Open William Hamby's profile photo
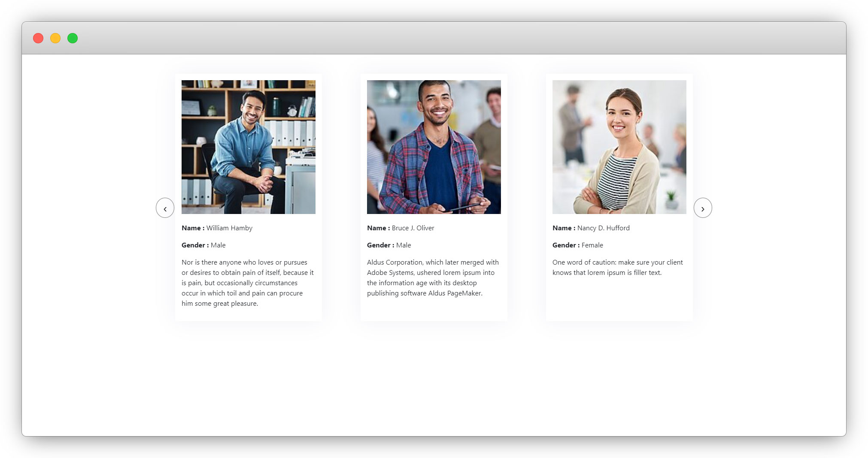Screen dimensions: 868x458 point(248,147)
